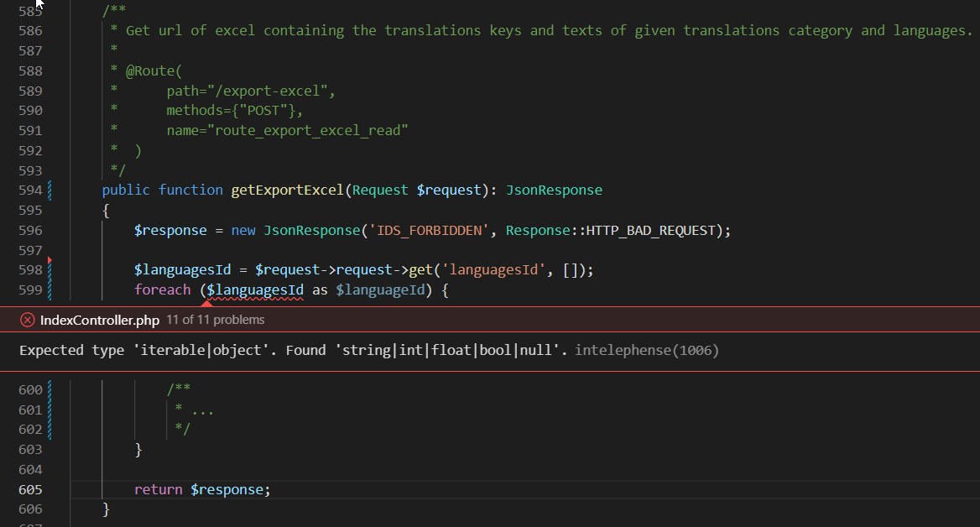Image resolution: width=980 pixels, height=527 pixels.
Task: Click the error icon beside IndexController.php
Action: click(x=27, y=320)
